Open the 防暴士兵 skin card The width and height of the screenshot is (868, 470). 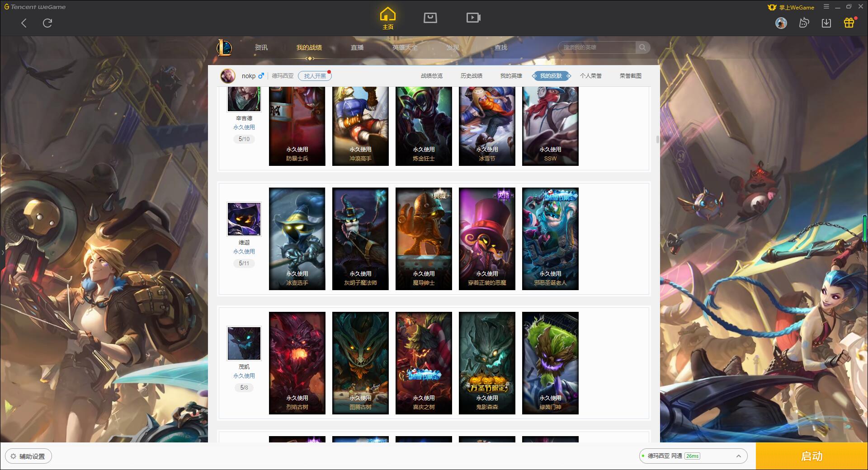[x=297, y=126]
